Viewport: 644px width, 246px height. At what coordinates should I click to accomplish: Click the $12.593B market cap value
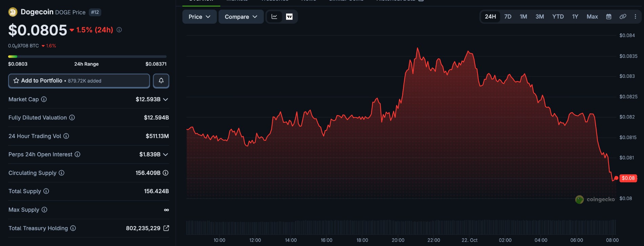(148, 99)
